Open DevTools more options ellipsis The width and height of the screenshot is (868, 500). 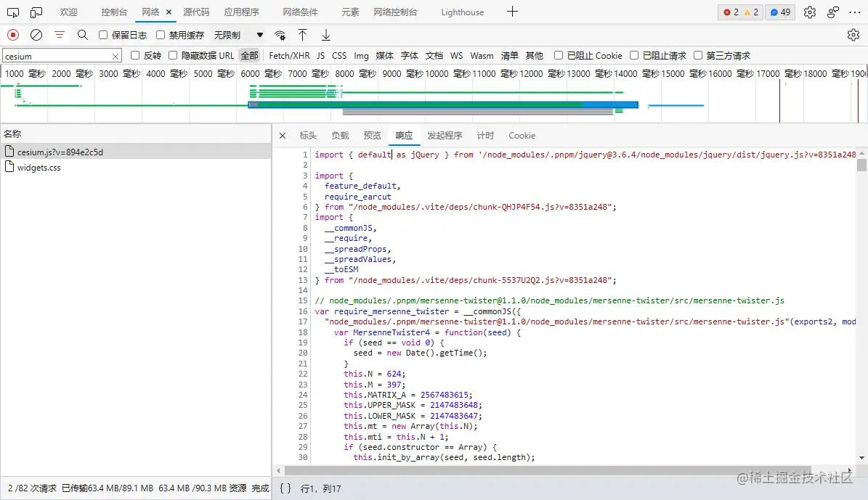coord(855,12)
